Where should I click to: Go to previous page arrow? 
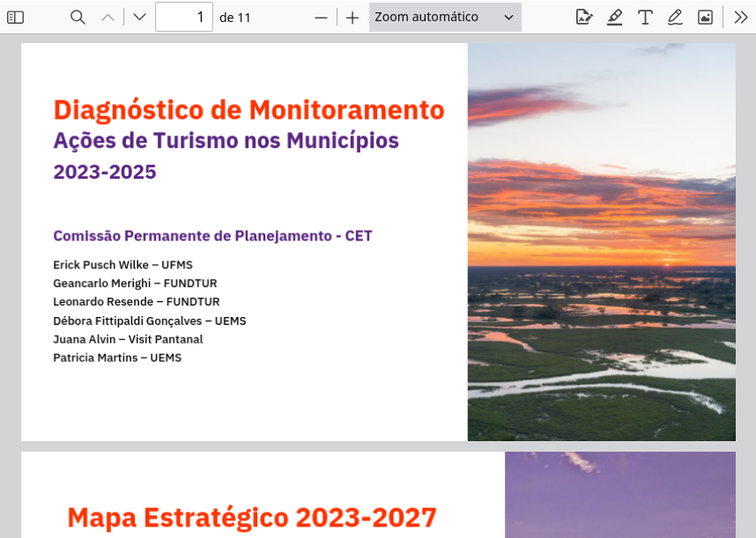pyautogui.click(x=107, y=18)
